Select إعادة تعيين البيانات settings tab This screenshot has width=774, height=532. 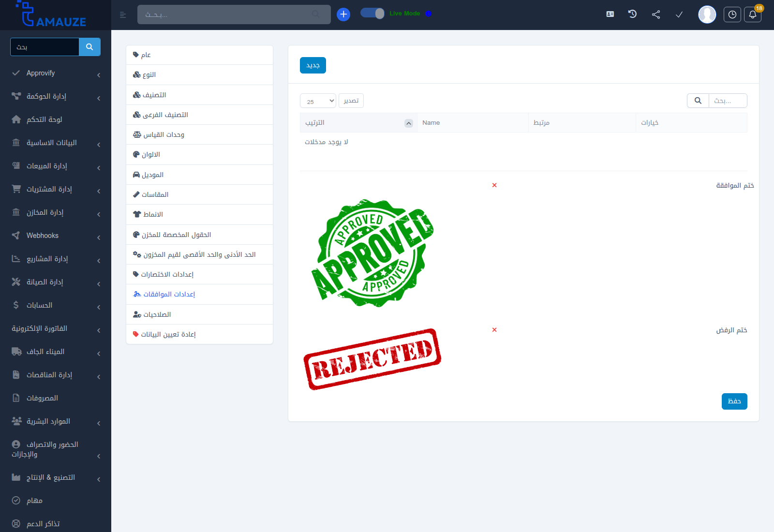(199, 334)
